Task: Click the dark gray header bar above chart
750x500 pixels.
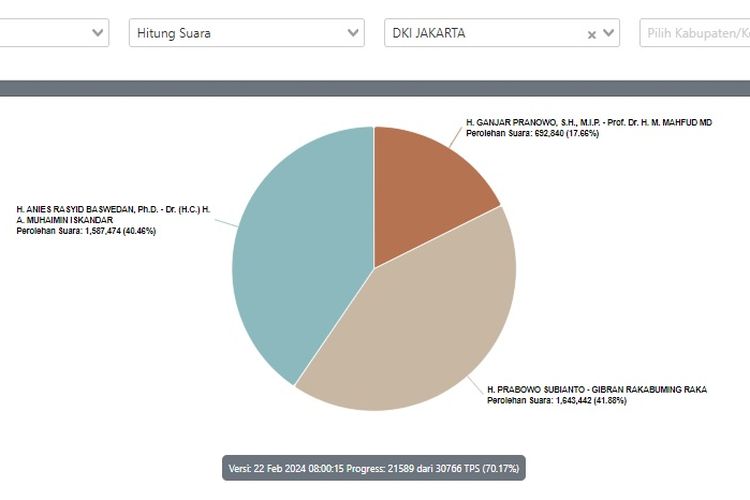Action: point(375,88)
